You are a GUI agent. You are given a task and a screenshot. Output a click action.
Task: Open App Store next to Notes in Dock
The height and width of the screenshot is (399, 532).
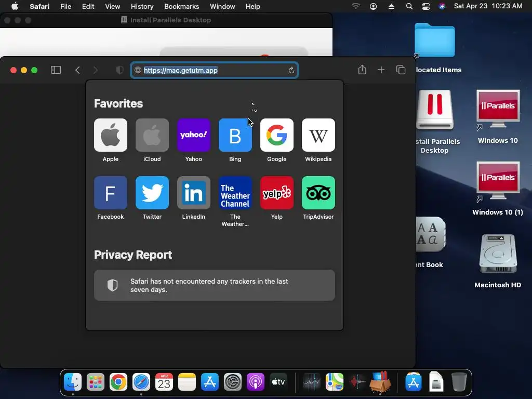point(210,382)
